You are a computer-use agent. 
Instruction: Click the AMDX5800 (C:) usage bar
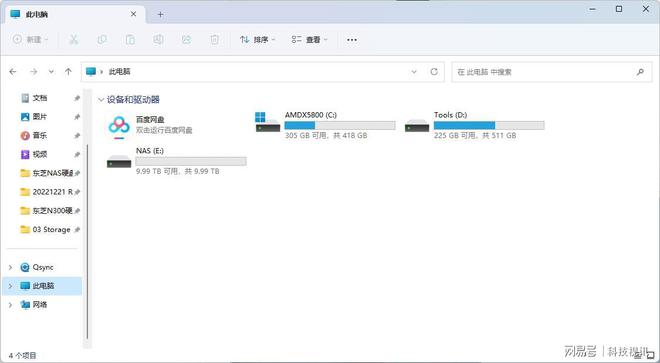(x=340, y=125)
